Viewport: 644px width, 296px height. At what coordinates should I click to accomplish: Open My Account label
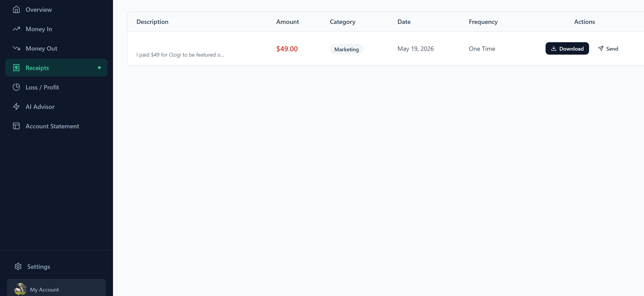coord(44,290)
